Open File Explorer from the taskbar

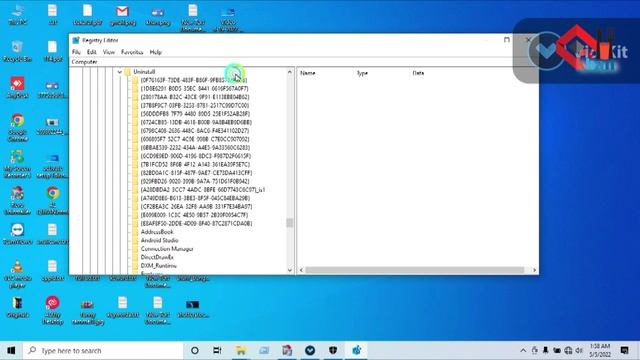240,350
